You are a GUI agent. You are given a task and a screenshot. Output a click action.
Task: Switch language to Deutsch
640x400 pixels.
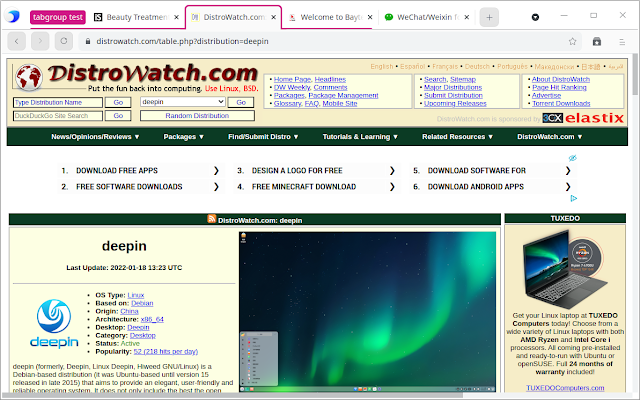point(477,66)
